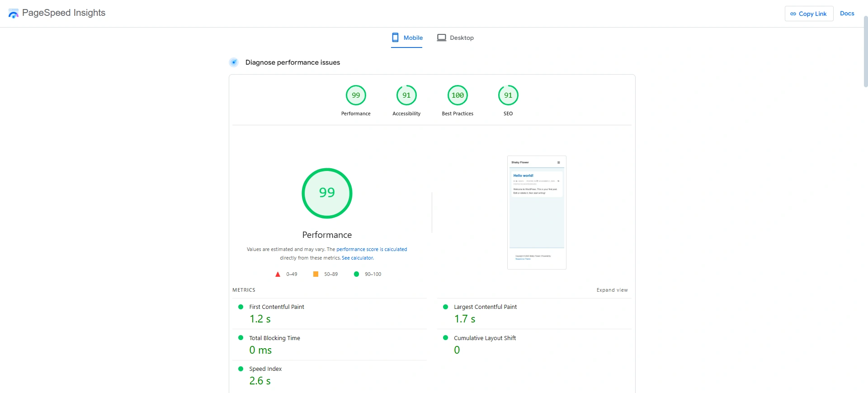Click the METRICS section heading

pyautogui.click(x=244, y=290)
